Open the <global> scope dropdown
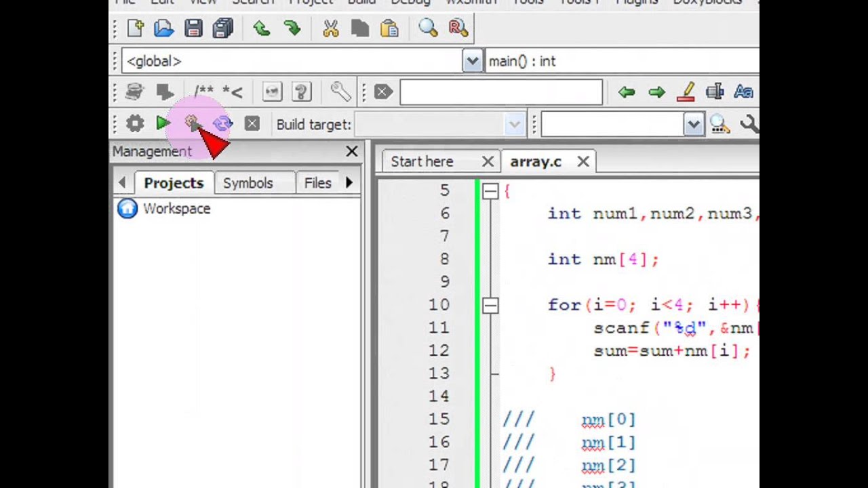Viewport: 868px width, 488px height. (x=302, y=61)
